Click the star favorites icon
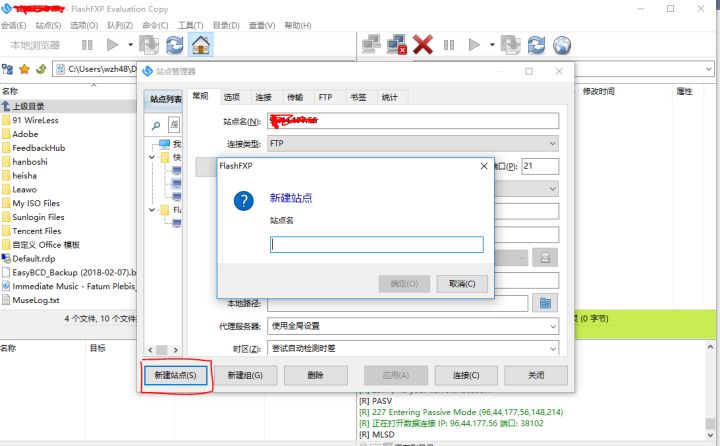The image size is (720, 446). [x=24, y=69]
